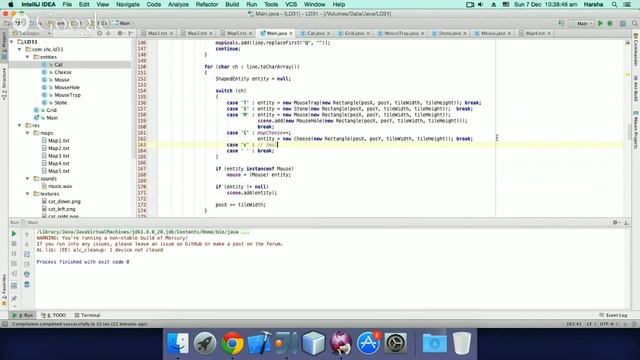Image resolution: width=640 pixels, height=360 pixels.
Task: Clear all console output with trash icon
Action: tap(27, 284)
